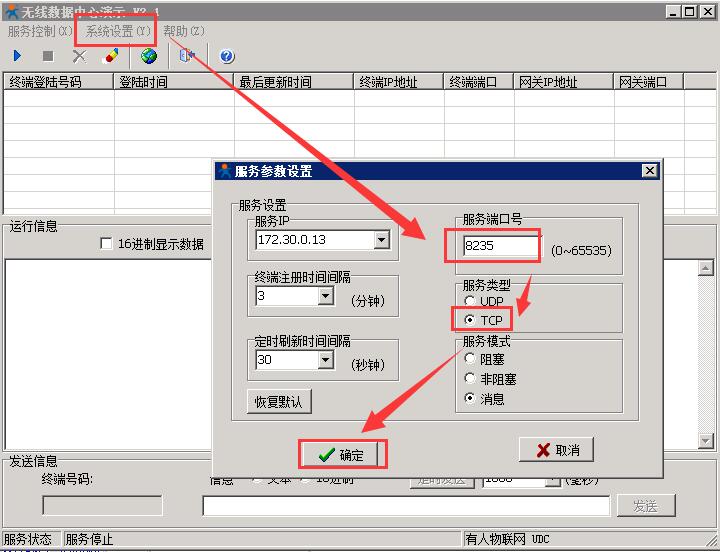Enable the 16进制显示数据 checkbox
Viewport: 720px width, 552px height.
(106, 244)
